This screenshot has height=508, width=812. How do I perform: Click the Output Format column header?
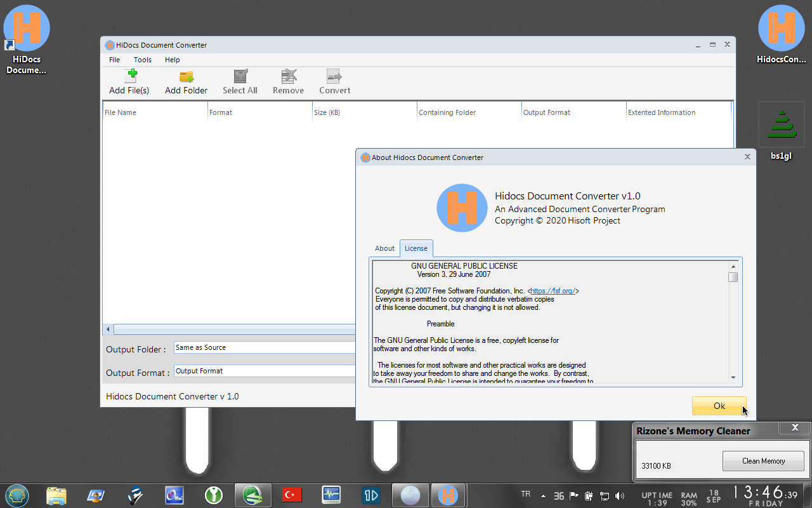[574, 112]
